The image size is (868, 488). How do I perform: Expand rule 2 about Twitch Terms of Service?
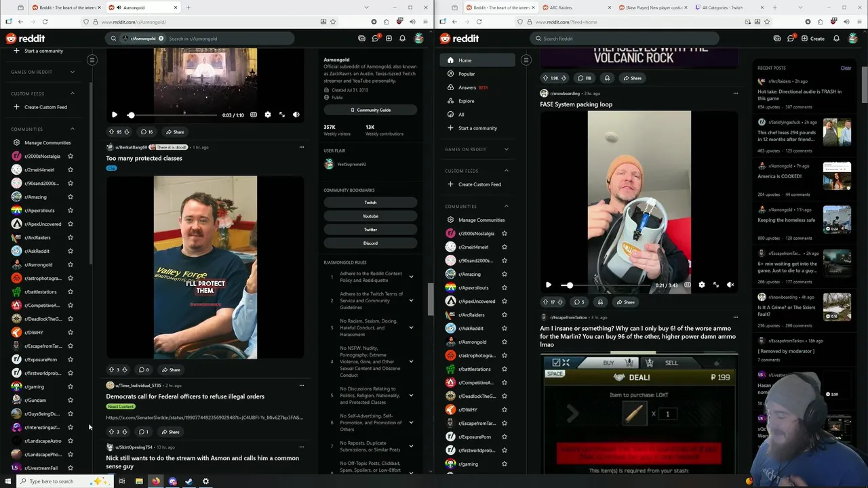pos(411,300)
